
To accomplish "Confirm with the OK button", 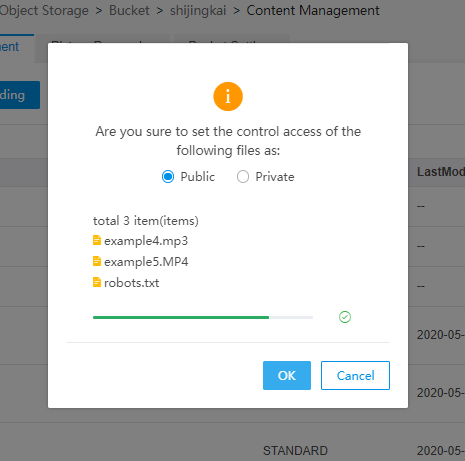I will click(287, 375).
